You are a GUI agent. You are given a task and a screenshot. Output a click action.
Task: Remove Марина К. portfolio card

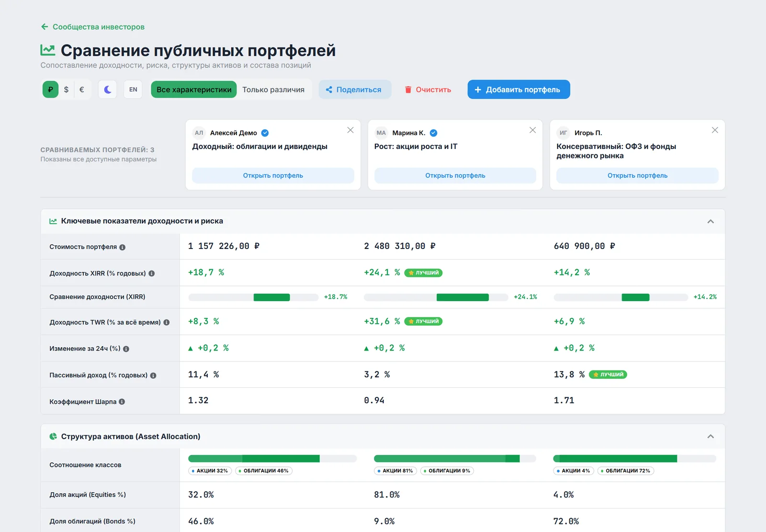tap(532, 130)
